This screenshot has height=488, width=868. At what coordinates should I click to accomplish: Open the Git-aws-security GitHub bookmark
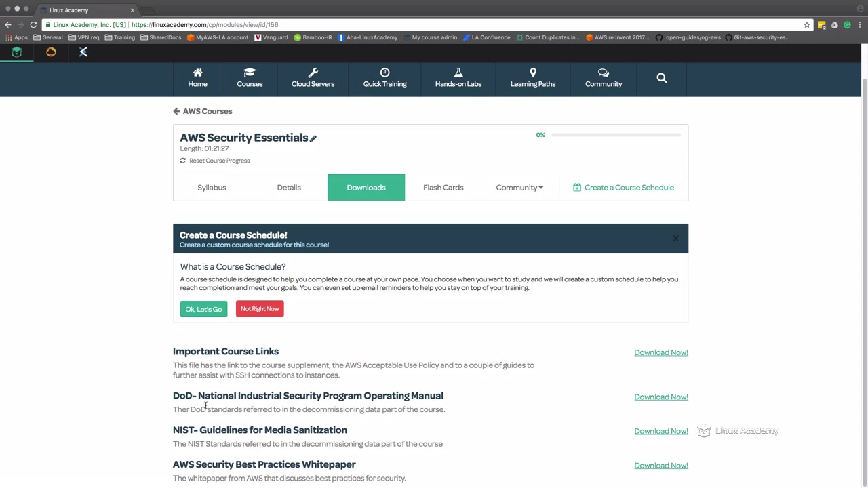757,37
